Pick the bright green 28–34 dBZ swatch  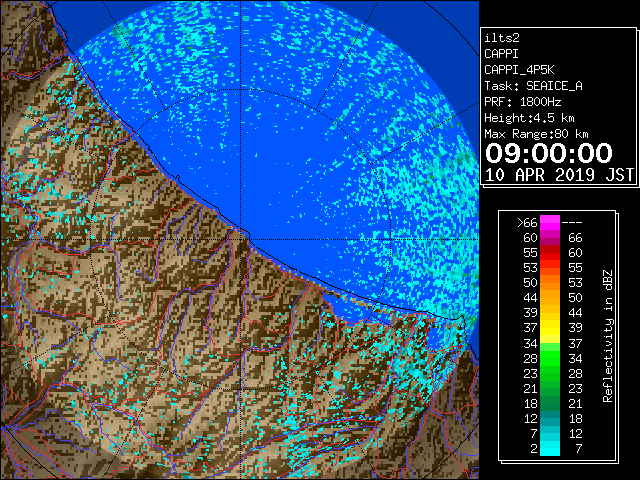550,358
